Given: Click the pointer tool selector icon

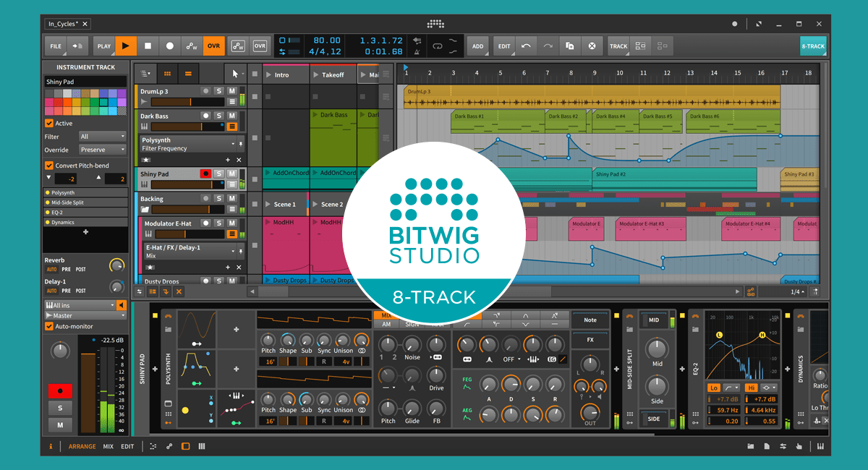Looking at the screenshot, I should coord(234,74).
